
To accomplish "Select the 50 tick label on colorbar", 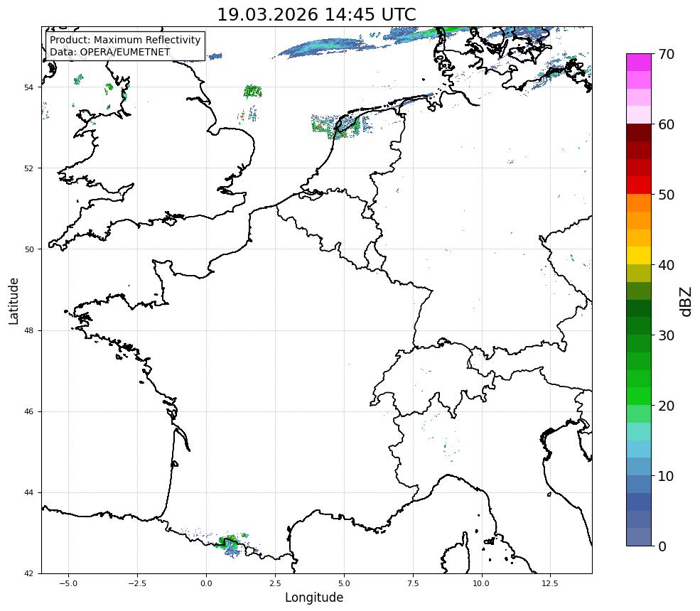I will tap(667, 195).
